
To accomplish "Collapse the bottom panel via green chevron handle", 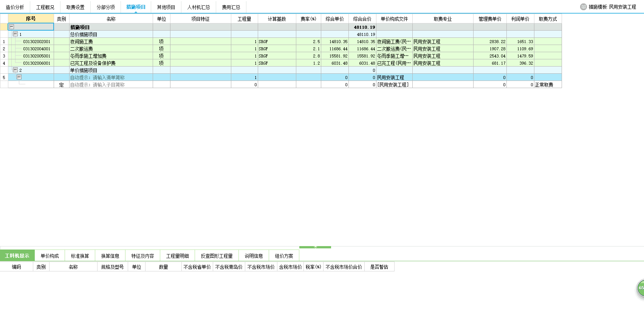I will (x=315, y=247).
